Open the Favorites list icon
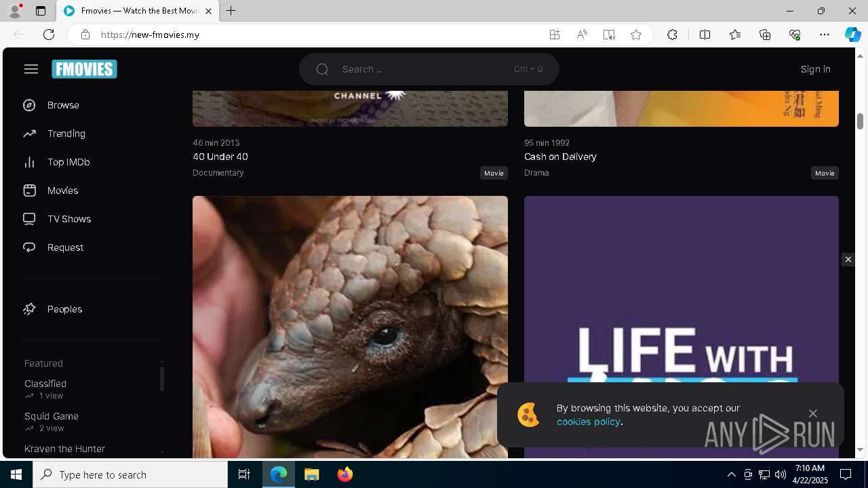 click(x=735, y=35)
